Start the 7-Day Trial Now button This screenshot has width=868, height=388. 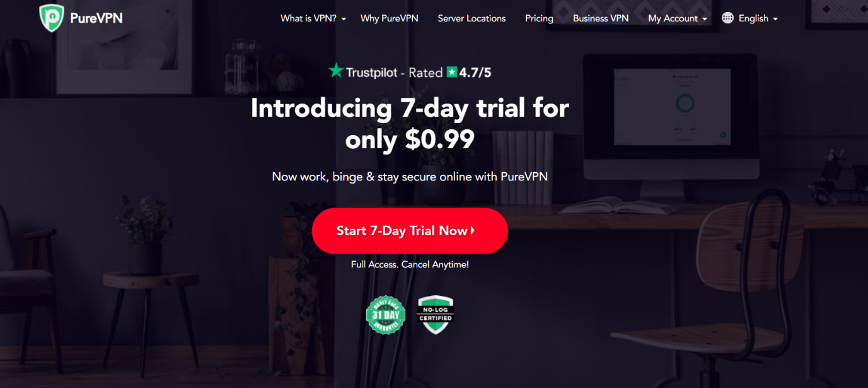(410, 231)
